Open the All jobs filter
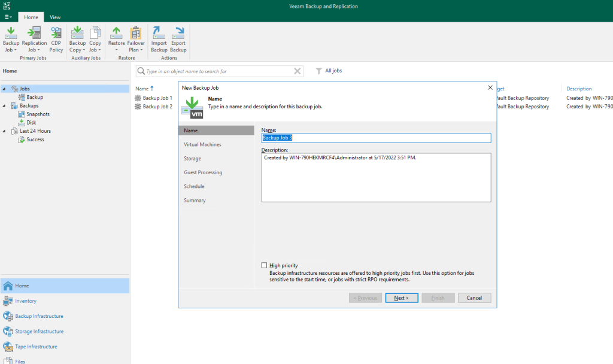The width and height of the screenshot is (613, 364). point(329,71)
